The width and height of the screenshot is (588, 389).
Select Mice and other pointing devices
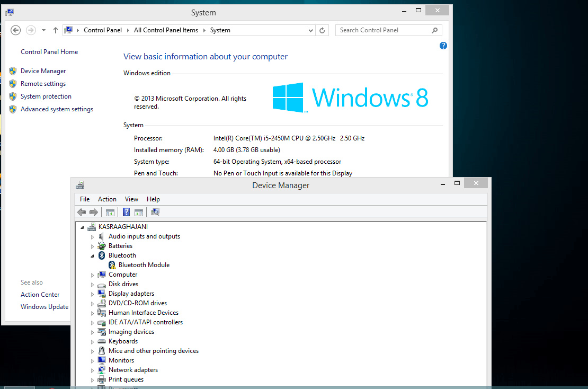coord(154,351)
